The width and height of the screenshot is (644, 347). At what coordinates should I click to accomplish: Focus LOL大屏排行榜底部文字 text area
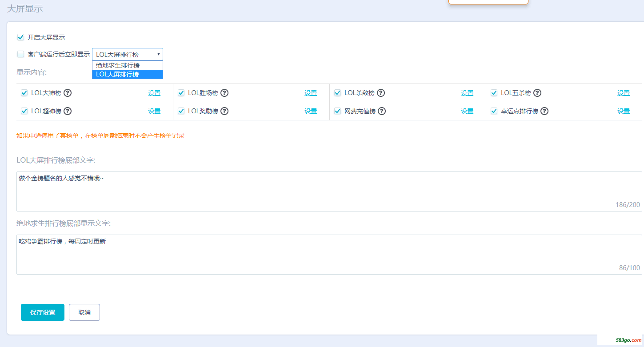329,191
